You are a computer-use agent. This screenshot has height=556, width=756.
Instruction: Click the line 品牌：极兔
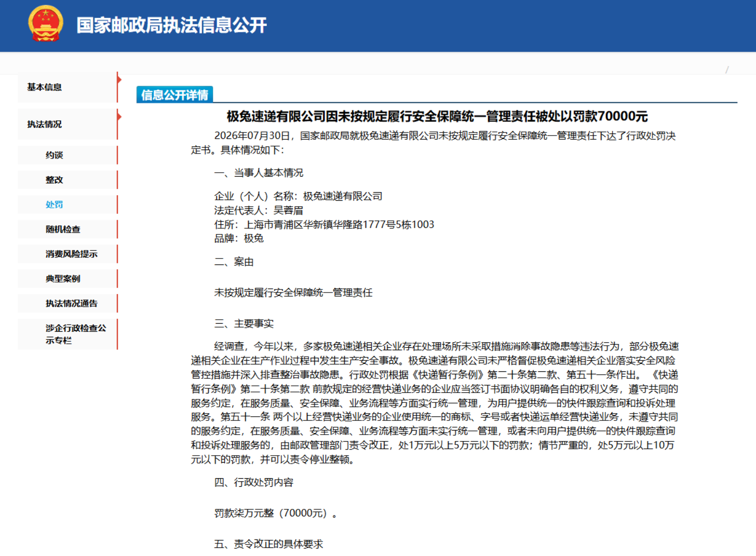pyautogui.click(x=239, y=238)
